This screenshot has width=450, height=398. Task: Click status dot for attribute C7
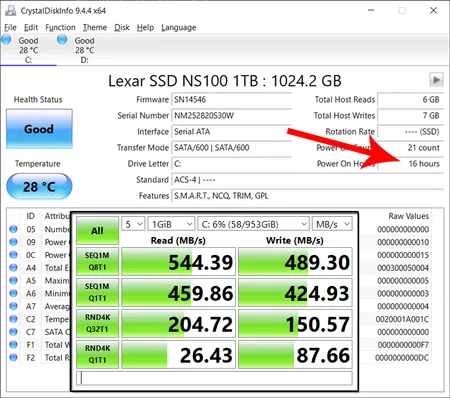pos(13,332)
